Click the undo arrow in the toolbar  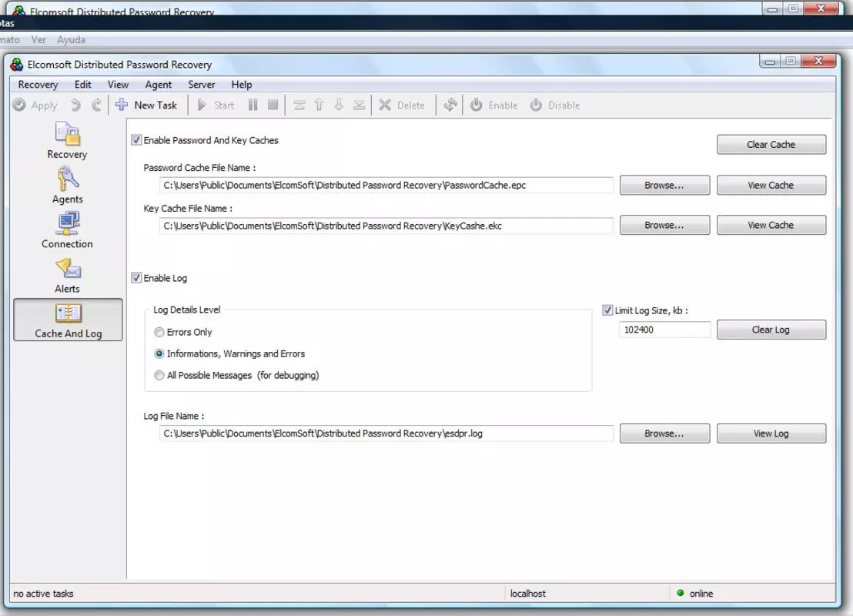coord(76,105)
